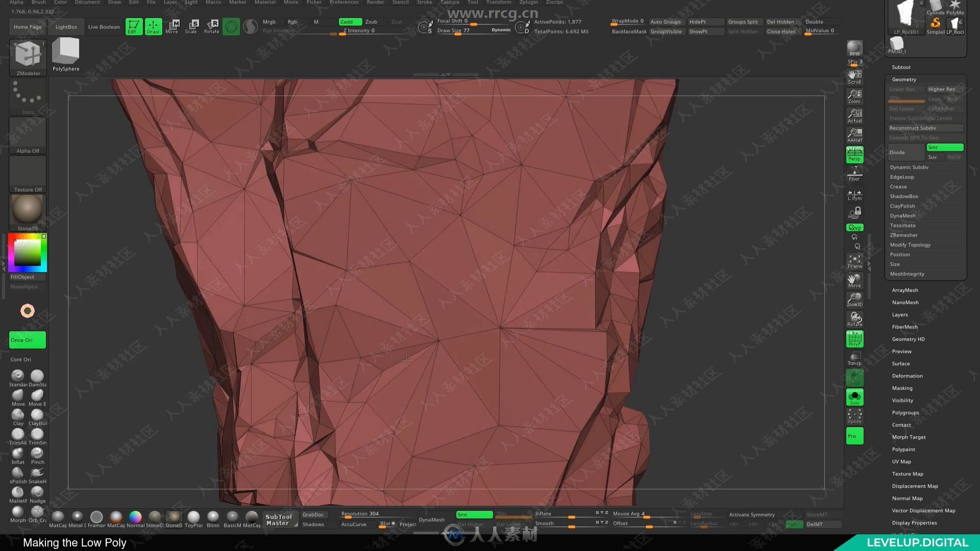This screenshot has width=980, height=551.
Task: Activate the Edit mode button
Action: tap(134, 27)
